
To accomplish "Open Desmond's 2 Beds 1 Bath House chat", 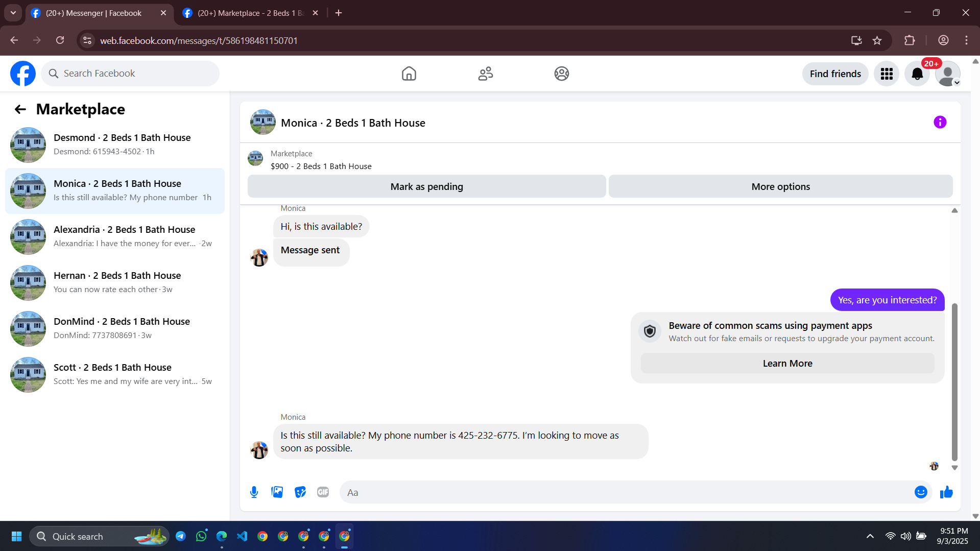I will pyautogui.click(x=115, y=145).
